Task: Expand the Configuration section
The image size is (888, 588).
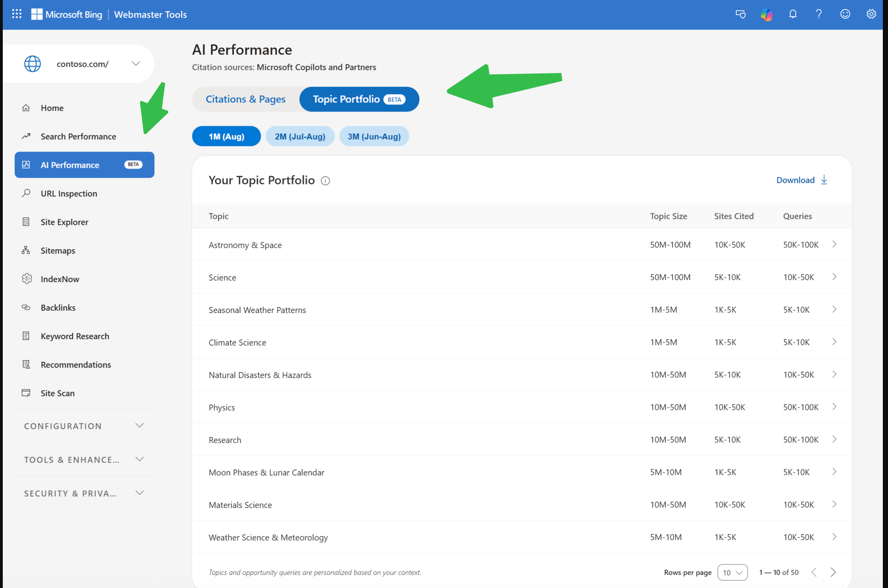Action: pos(84,426)
